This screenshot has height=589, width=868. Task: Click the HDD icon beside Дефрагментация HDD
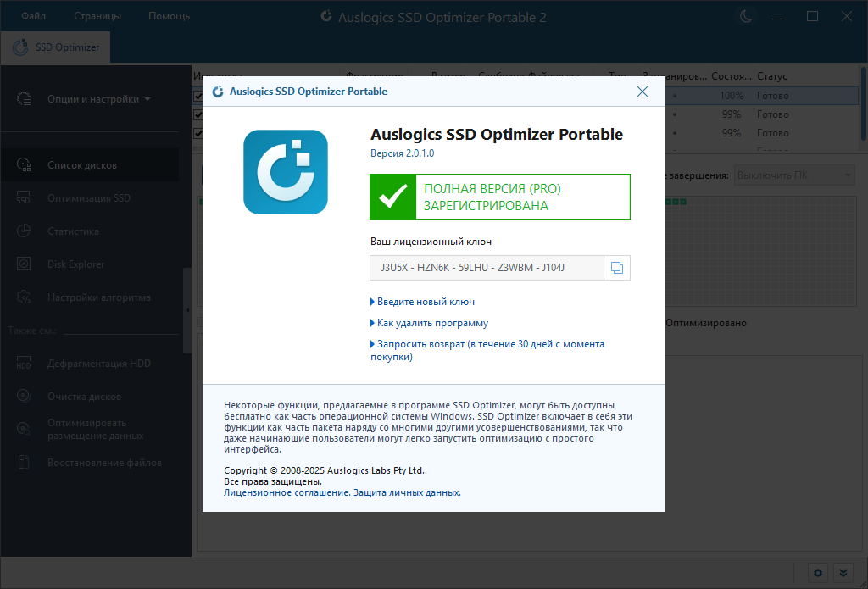[x=23, y=363]
